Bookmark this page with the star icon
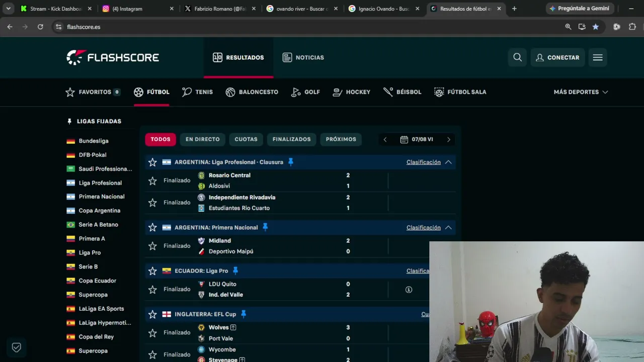 coord(596,27)
